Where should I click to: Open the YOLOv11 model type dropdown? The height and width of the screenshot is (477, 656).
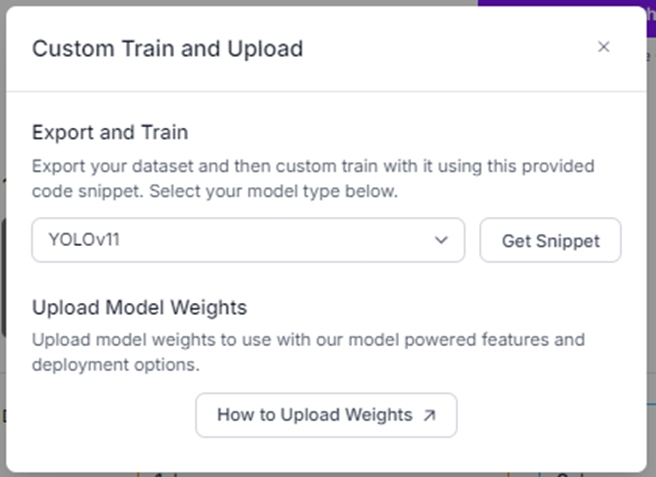click(x=248, y=240)
